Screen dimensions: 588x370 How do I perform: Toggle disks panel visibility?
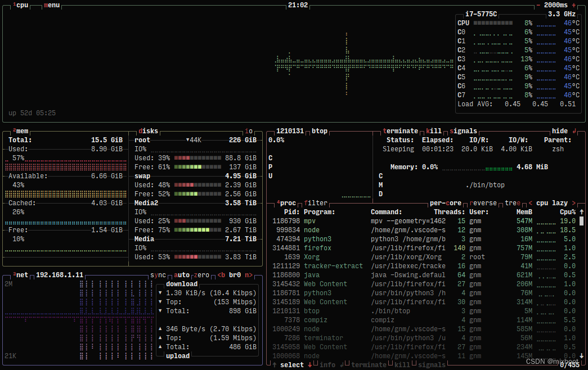coord(148,131)
